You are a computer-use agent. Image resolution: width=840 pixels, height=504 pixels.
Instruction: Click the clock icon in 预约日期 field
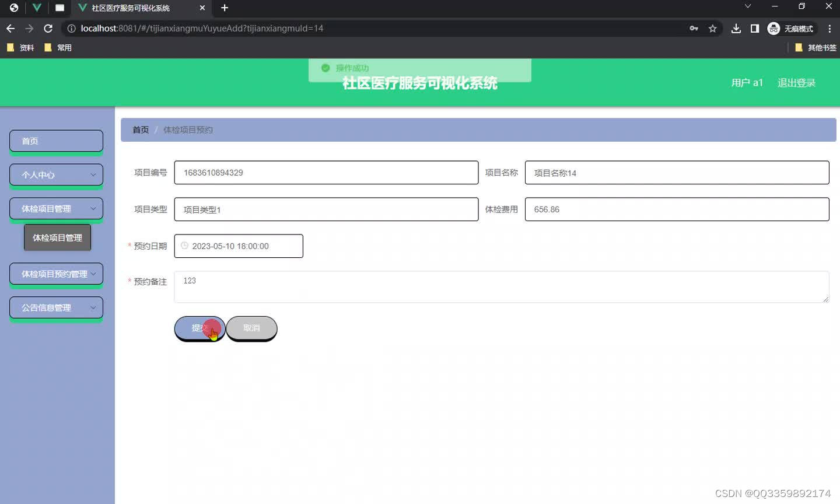pyautogui.click(x=184, y=246)
